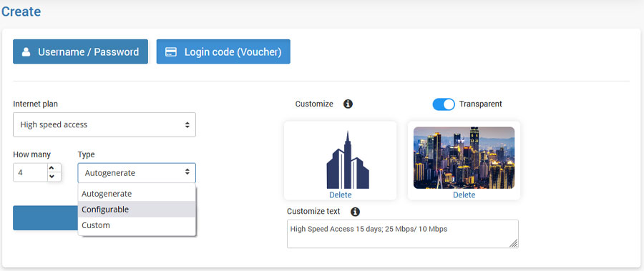
Task: Click the building logo thumbnail
Action: (348, 159)
